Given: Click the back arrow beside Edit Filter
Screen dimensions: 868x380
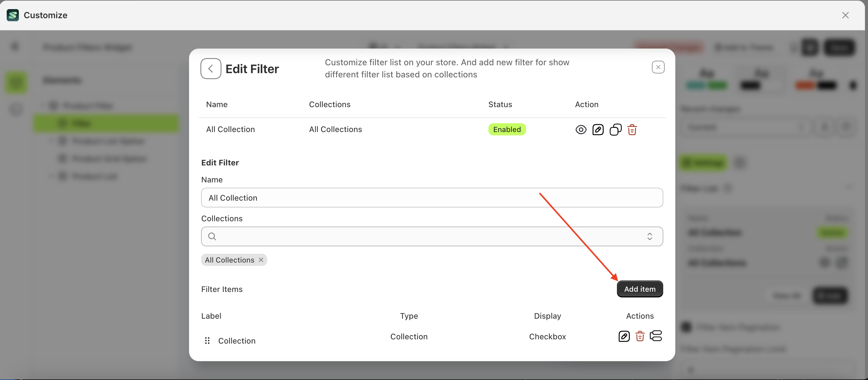Looking at the screenshot, I should coord(211,69).
